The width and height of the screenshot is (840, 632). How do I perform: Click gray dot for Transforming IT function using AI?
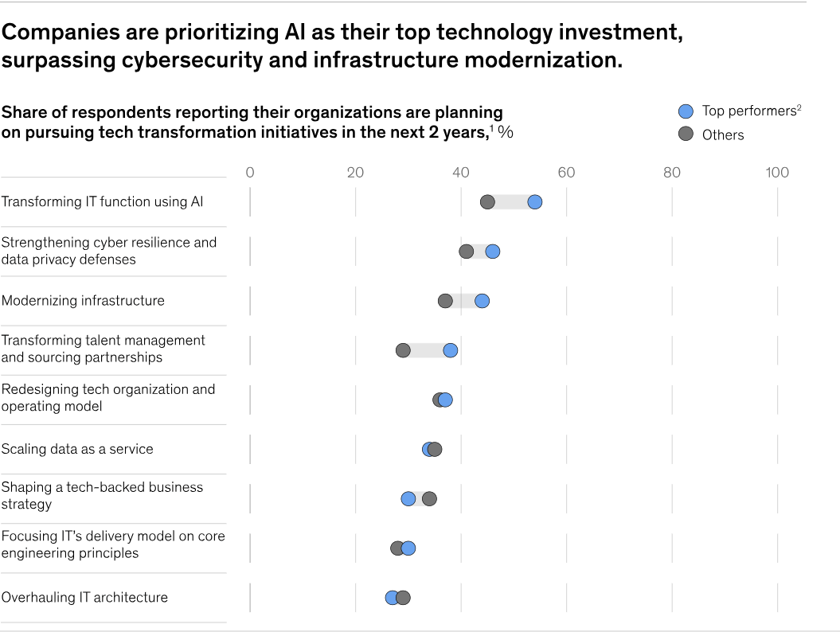(487, 202)
